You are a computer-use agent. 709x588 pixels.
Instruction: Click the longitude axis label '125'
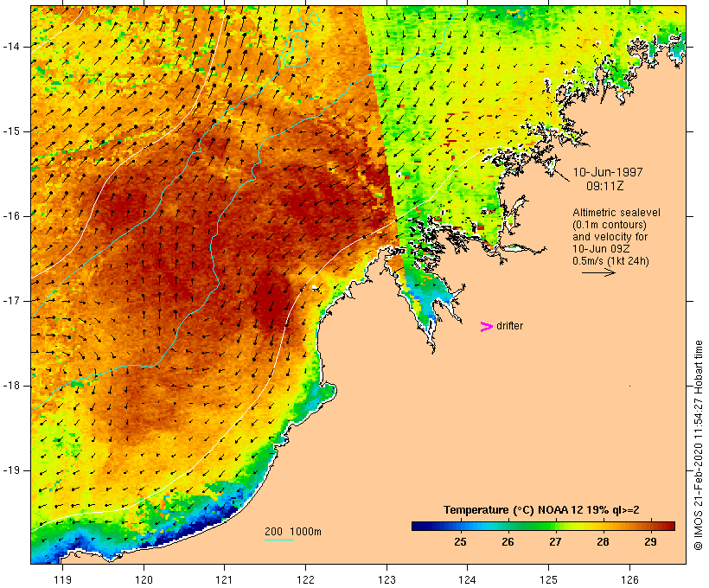pyautogui.click(x=548, y=579)
